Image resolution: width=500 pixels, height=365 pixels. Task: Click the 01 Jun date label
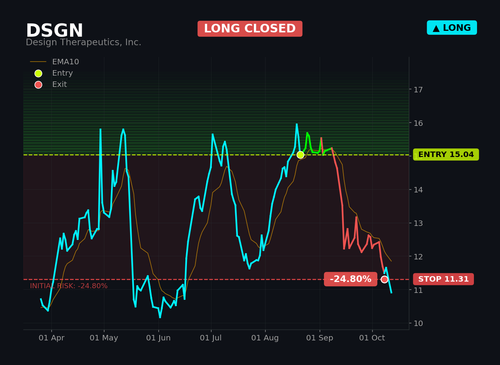158,338
